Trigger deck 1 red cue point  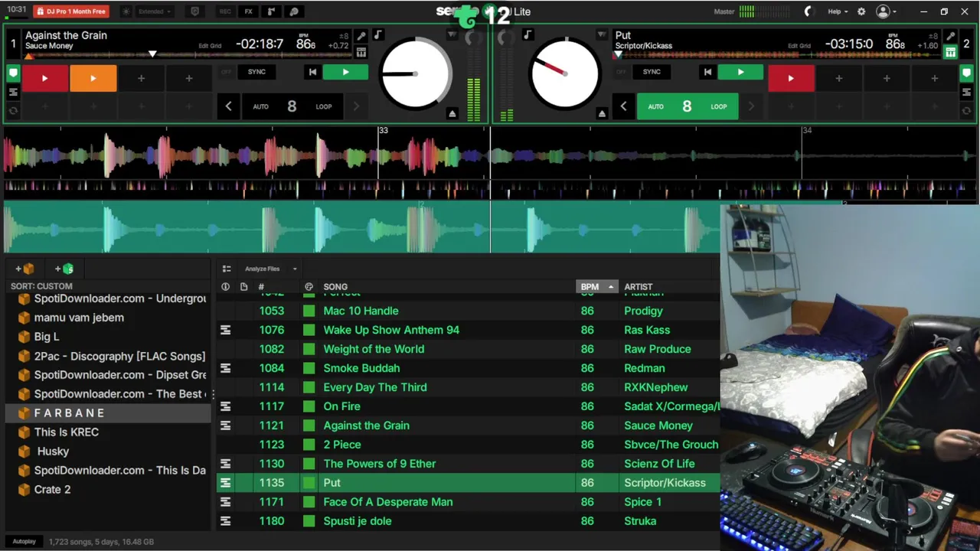(x=44, y=78)
